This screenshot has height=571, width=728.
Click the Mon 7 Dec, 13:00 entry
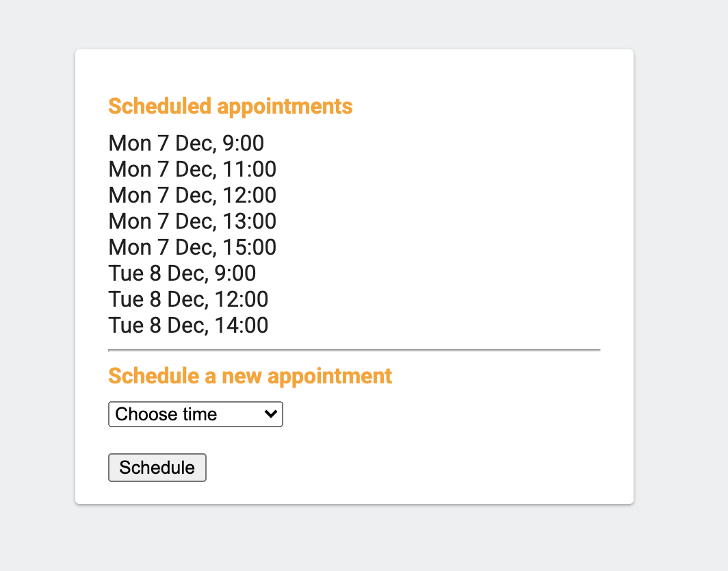pos(192,221)
